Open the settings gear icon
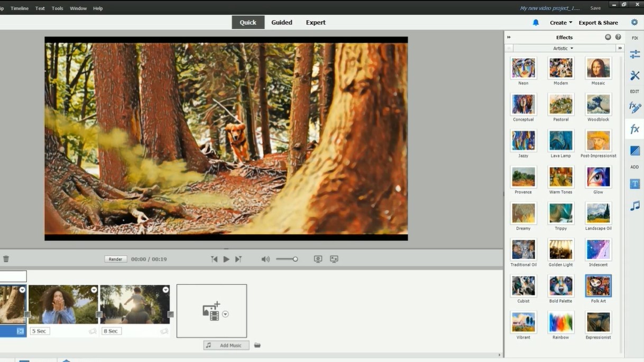 tap(634, 22)
